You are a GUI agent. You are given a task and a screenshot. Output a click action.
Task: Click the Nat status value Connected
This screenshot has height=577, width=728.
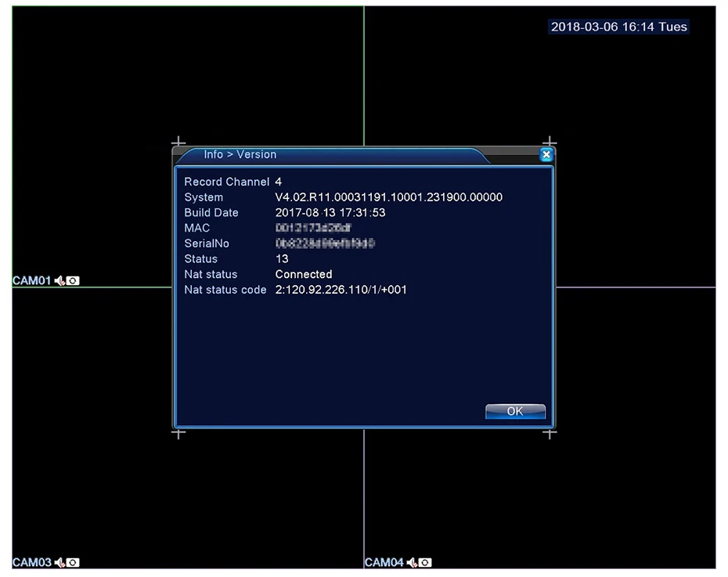click(x=304, y=274)
